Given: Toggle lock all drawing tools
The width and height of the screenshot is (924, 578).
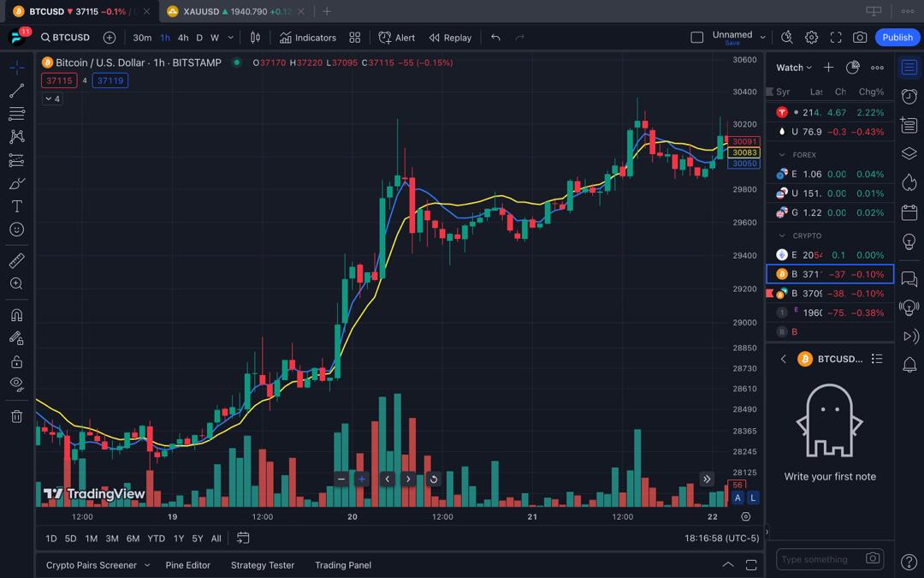Looking at the screenshot, I should tap(16, 361).
